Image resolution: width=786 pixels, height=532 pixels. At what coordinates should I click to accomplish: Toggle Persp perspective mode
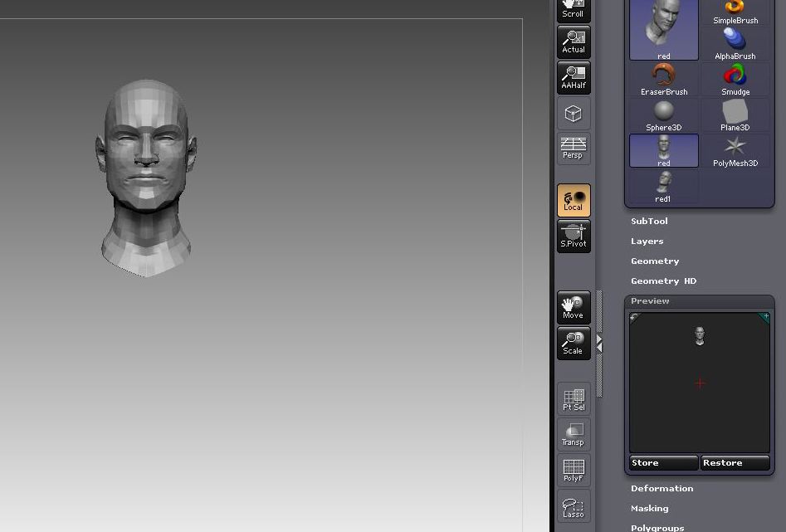tap(574, 149)
